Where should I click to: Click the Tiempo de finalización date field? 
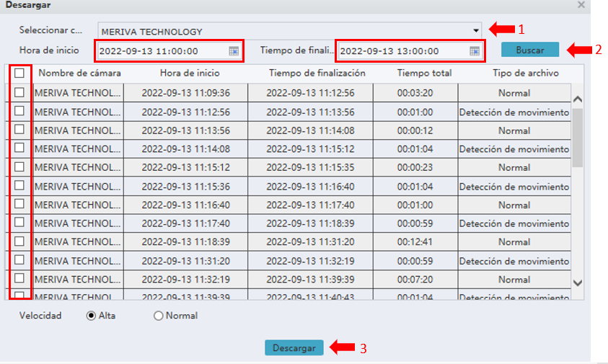pos(401,51)
